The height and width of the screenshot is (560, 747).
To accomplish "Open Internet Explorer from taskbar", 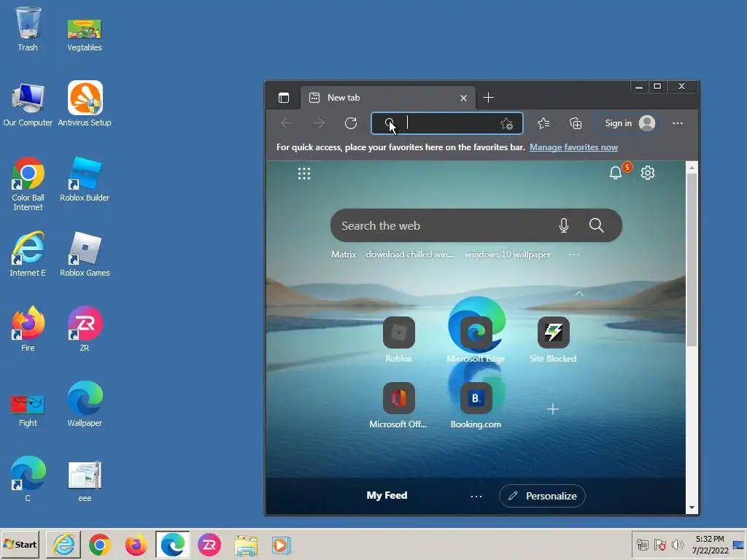I will (x=63, y=545).
